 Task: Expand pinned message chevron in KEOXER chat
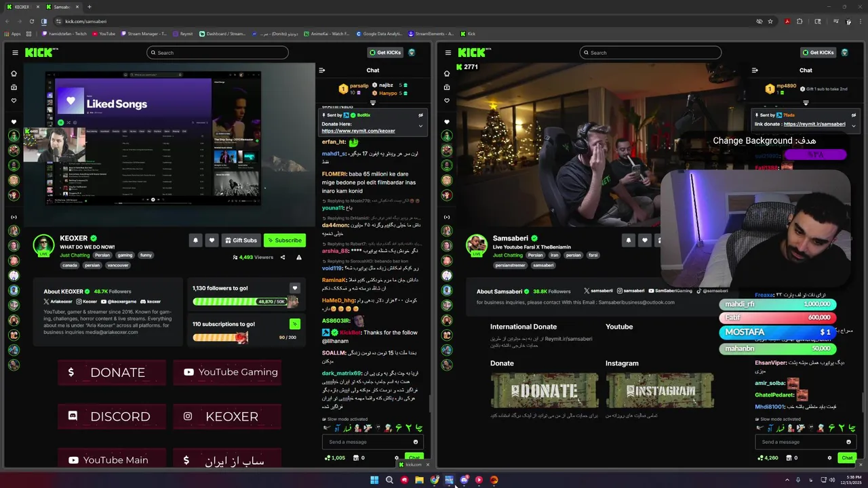pyautogui.click(x=420, y=126)
